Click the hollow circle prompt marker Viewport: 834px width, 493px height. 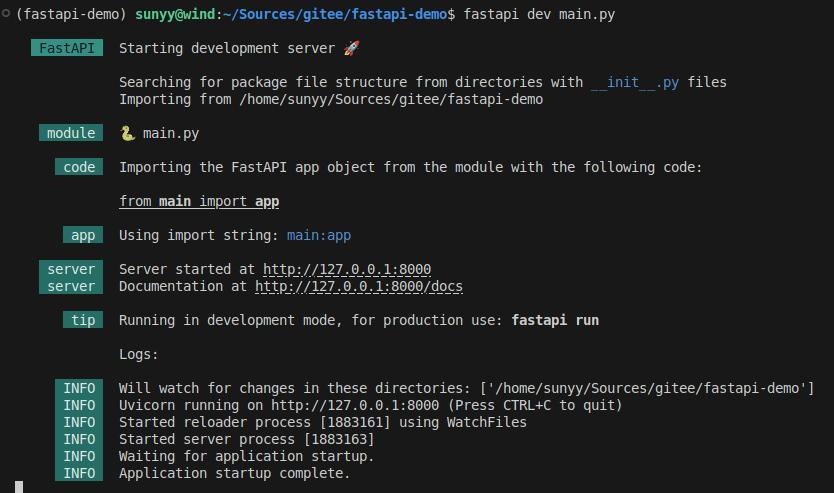pos(6,14)
